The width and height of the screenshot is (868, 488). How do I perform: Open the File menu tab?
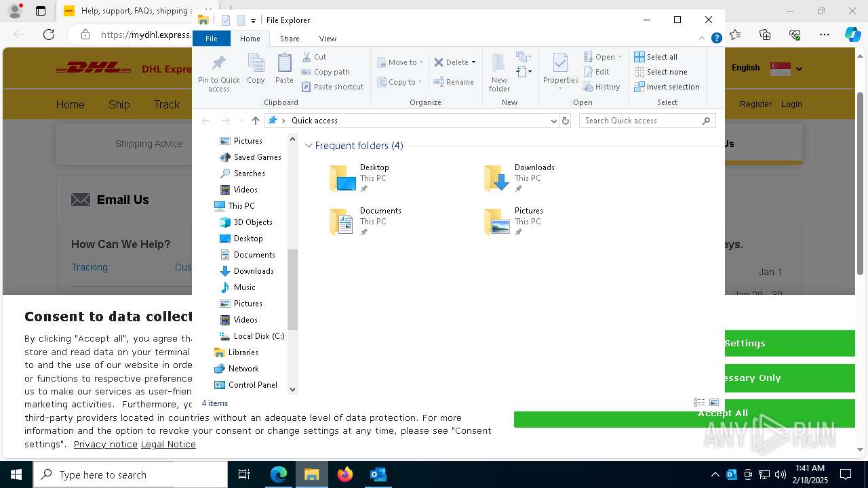pos(212,39)
